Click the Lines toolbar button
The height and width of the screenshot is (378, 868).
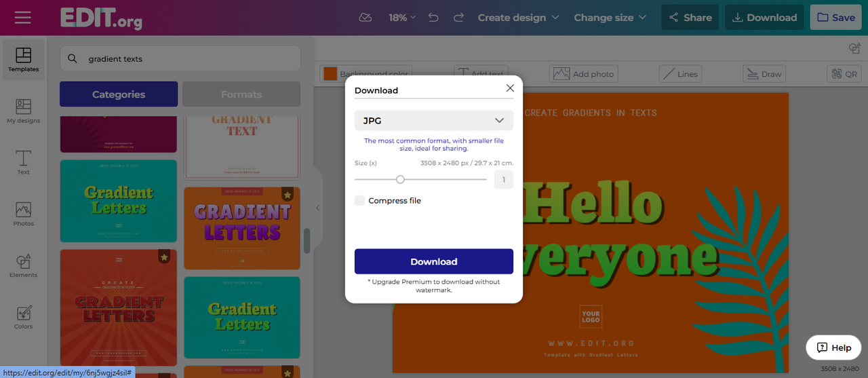tap(680, 74)
